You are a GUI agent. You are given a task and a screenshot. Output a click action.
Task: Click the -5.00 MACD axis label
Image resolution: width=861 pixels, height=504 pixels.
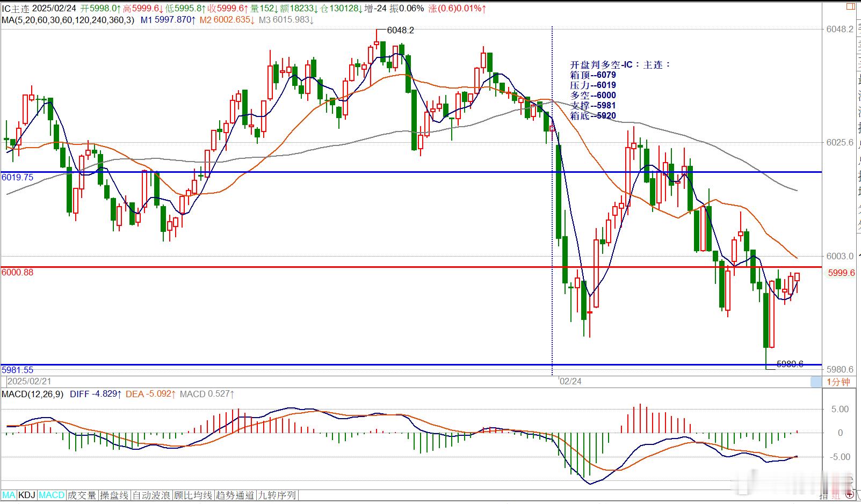point(839,457)
